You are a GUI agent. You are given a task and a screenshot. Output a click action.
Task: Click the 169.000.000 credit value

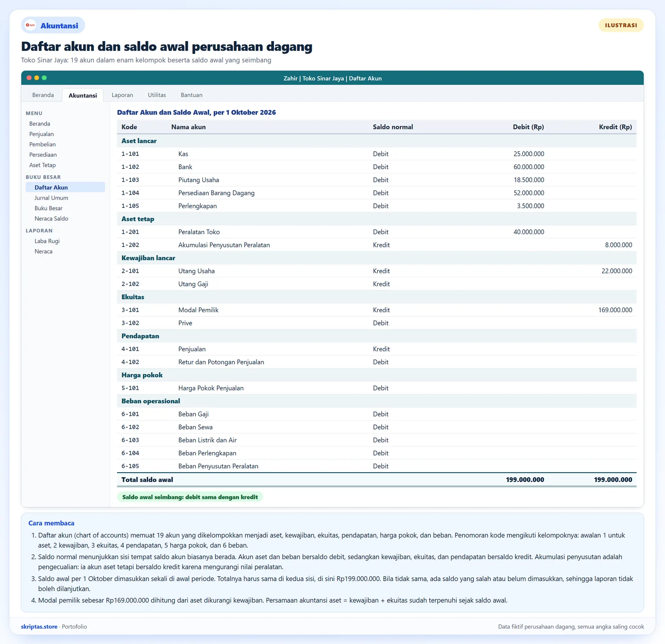click(x=615, y=310)
